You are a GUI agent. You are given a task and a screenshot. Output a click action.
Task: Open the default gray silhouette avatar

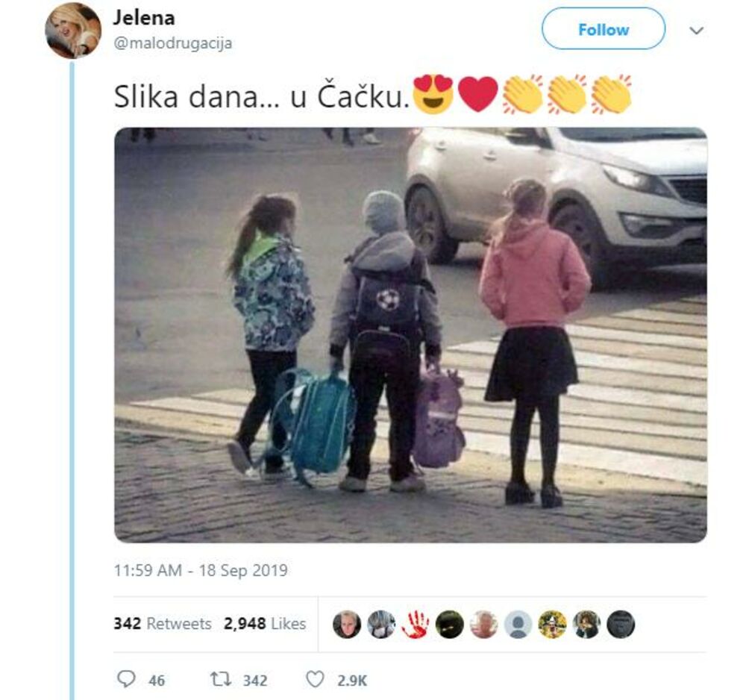coord(518,624)
